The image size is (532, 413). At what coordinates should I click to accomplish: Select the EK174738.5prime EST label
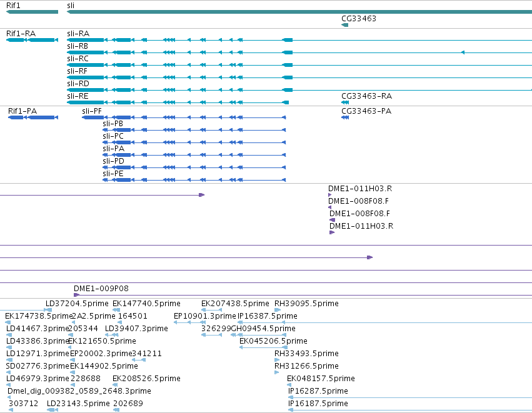(39, 316)
